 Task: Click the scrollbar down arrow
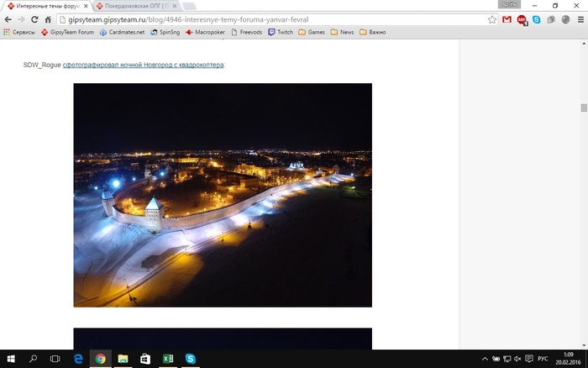(584, 345)
